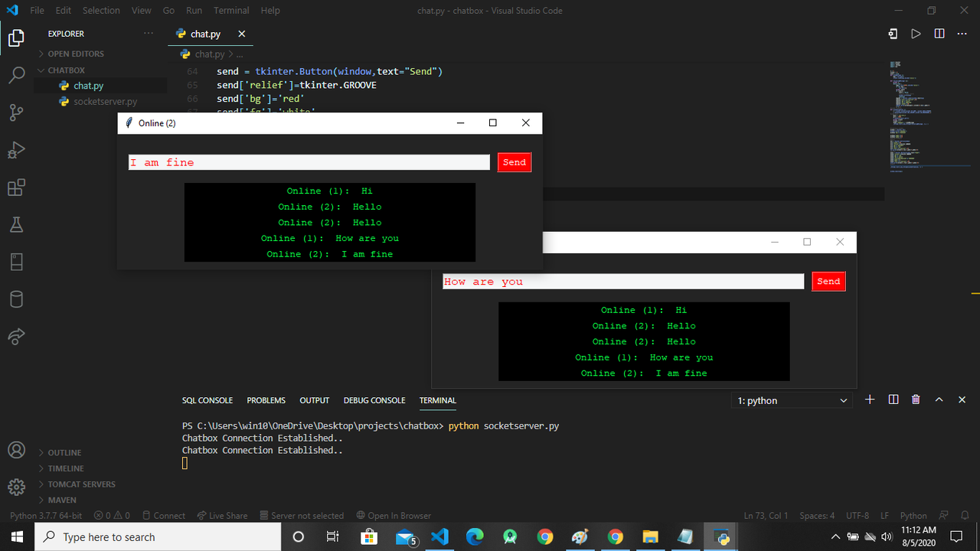Image resolution: width=980 pixels, height=551 pixels.
Task: Open the Source Control view
Action: [16, 112]
